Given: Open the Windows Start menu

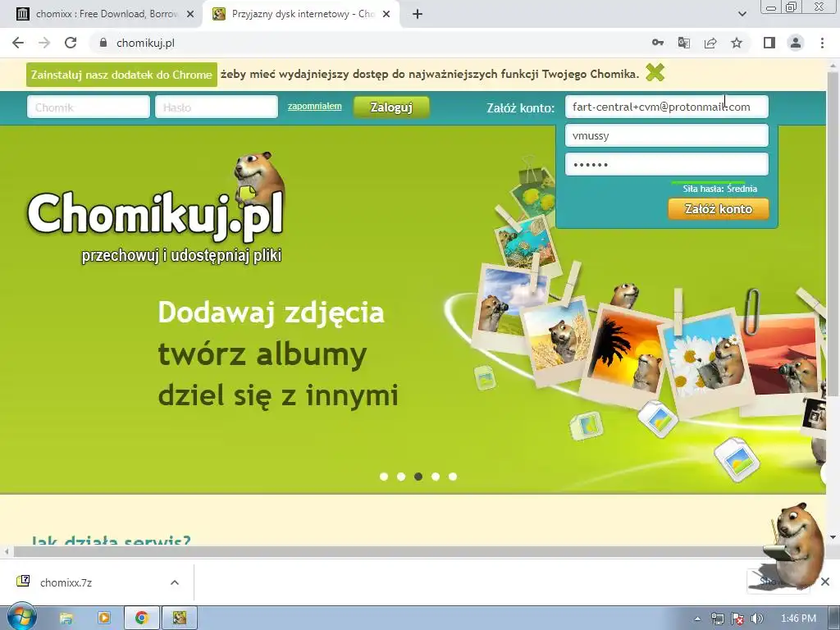Looking at the screenshot, I should pyautogui.click(x=21, y=619).
